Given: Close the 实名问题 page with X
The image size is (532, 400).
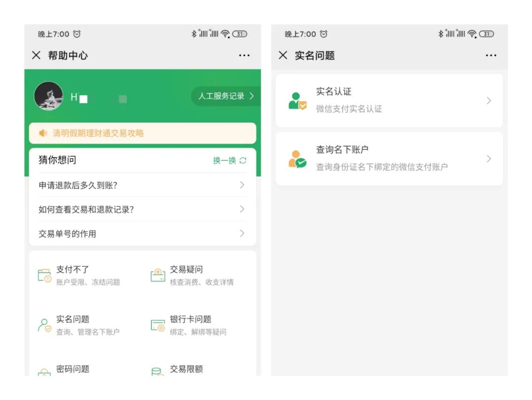Looking at the screenshot, I should [x=283, y=55].
